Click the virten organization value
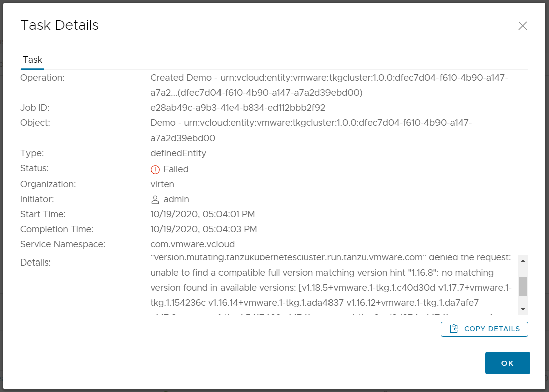Image resolution: width=549 pixels, height=392 pixels. [x=162, y=184]
